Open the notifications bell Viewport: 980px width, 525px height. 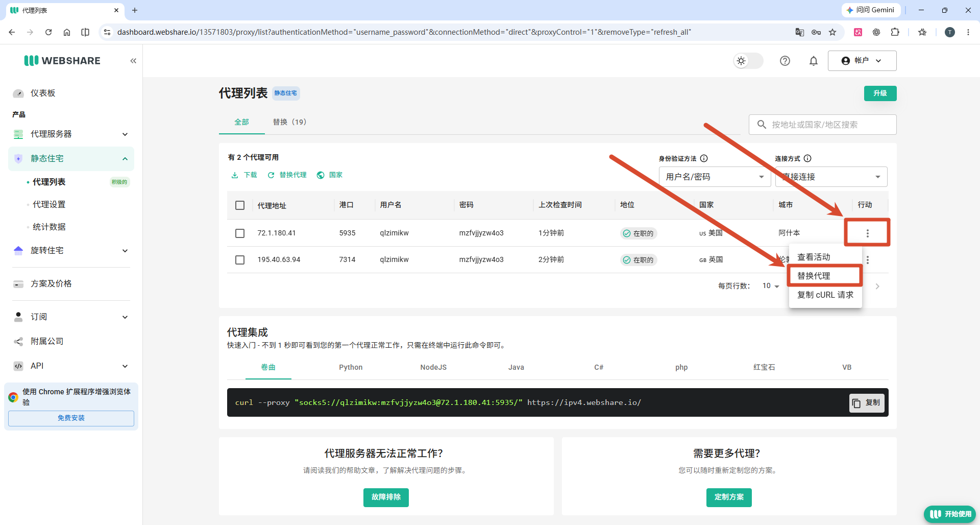coord(814,61)
